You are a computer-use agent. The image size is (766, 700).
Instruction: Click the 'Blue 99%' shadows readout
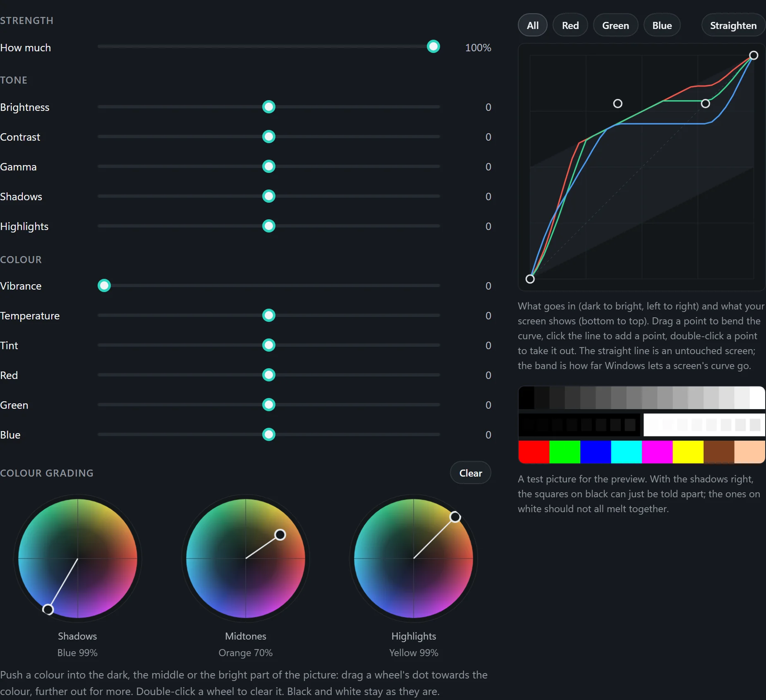click(x=77, y=653)
